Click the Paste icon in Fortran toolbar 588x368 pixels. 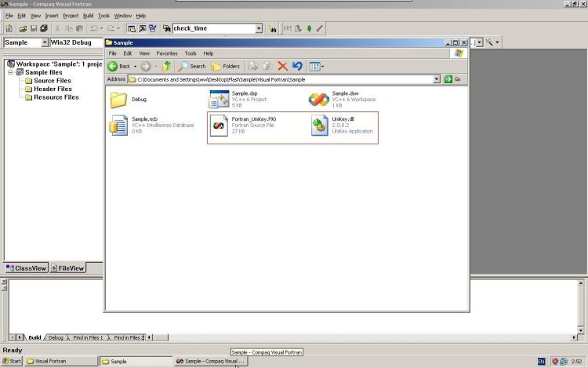coord(79,28)
